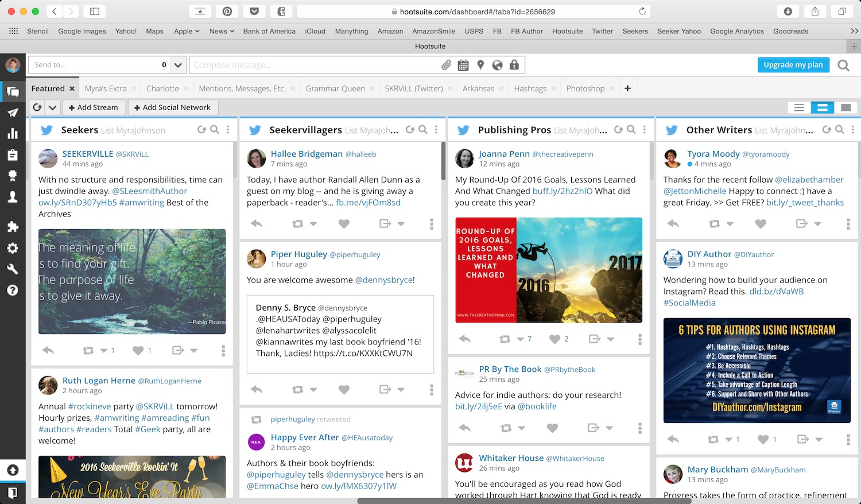861x504 pixels.
Task: Open Publisher paper-plane icon in sidebar
Action: (12, 113)
